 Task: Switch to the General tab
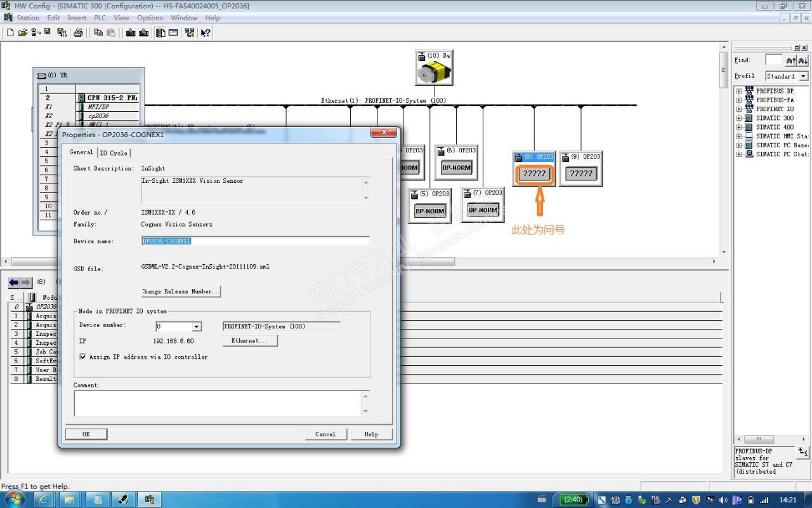81,152
